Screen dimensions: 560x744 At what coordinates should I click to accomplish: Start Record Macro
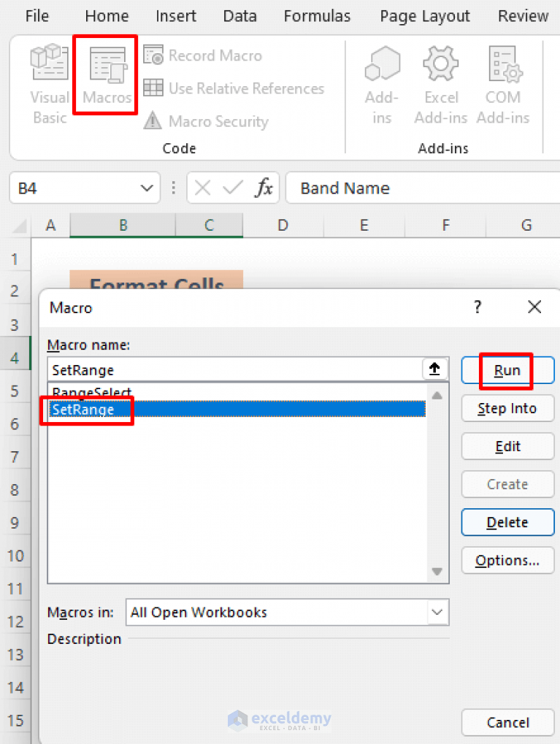click(203, 55)
